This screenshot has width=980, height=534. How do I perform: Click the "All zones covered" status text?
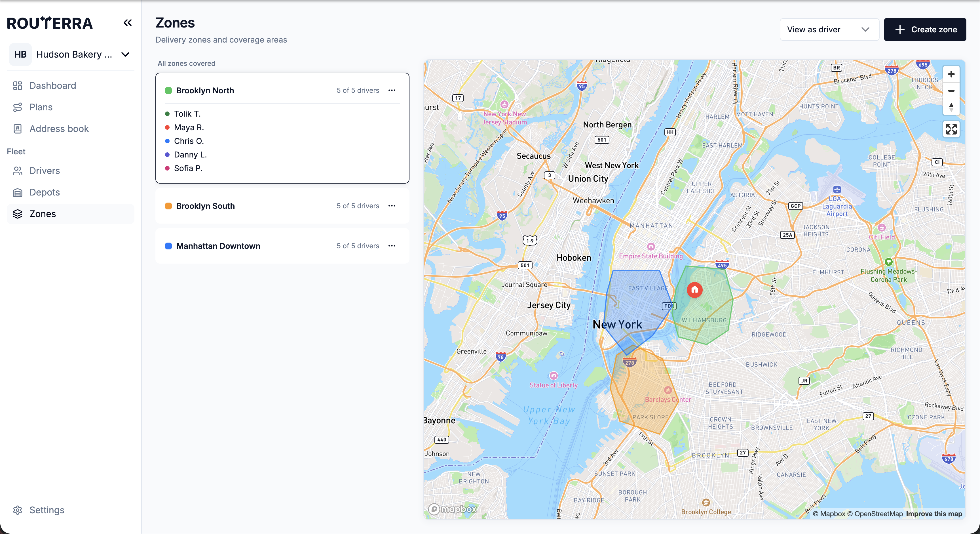186,64
